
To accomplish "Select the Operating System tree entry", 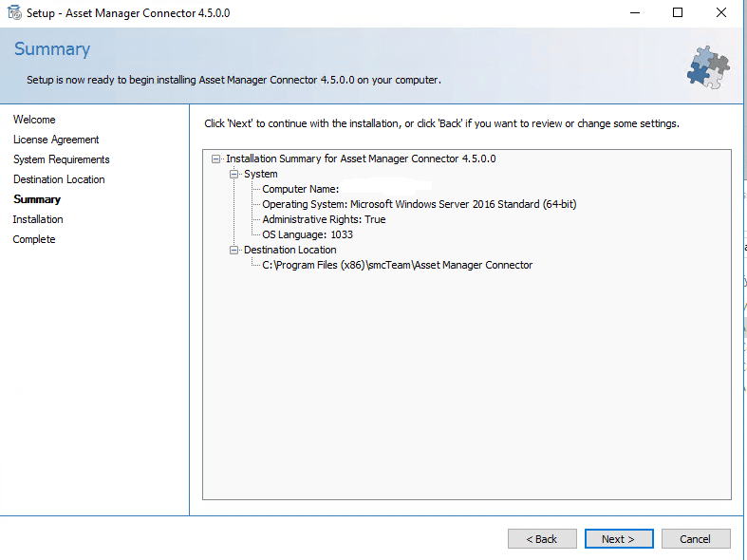I will [419, 204].
